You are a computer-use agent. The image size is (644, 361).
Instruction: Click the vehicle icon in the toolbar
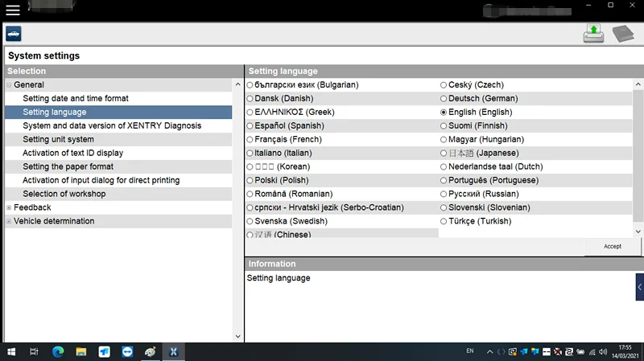coord(14,34)
